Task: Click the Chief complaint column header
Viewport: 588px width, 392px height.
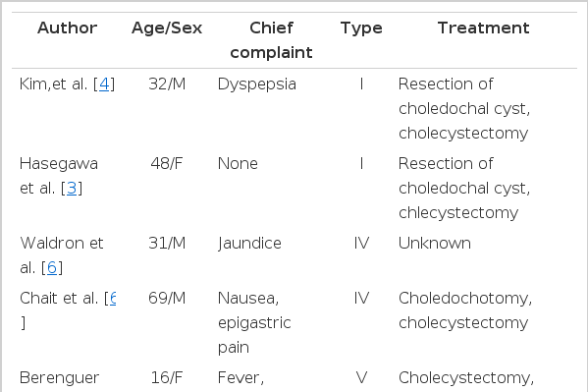Action: click(271, 40)
